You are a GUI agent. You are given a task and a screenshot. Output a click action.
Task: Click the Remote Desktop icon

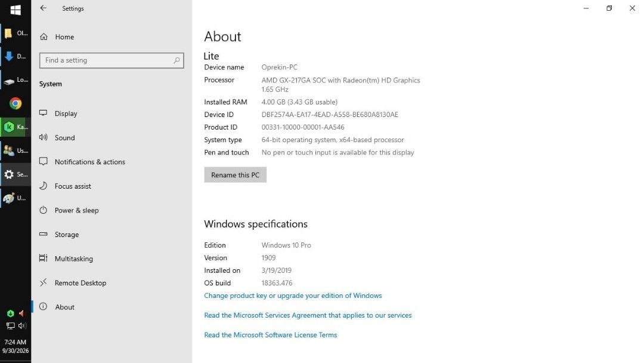(x=43, y=282)
